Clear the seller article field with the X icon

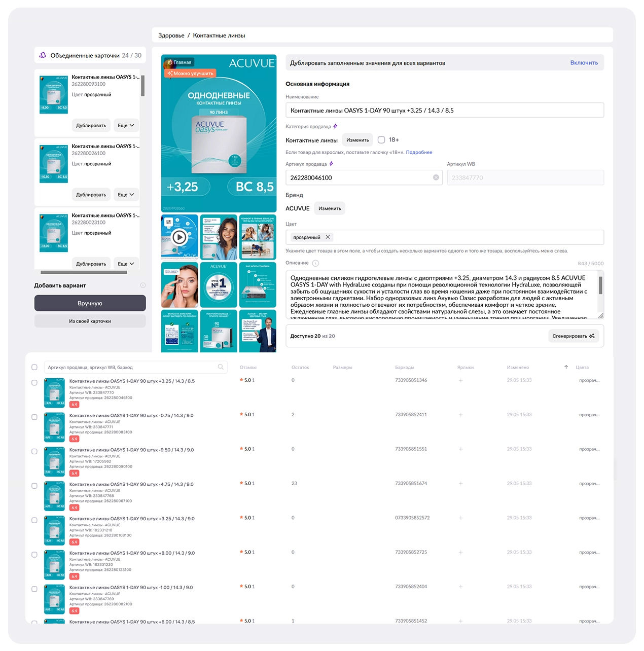pyautogui.click(x=436, y=177)
